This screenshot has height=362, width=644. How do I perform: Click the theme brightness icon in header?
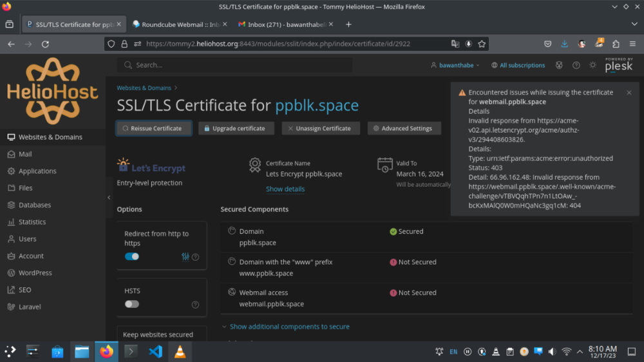[x=592, y=65]
